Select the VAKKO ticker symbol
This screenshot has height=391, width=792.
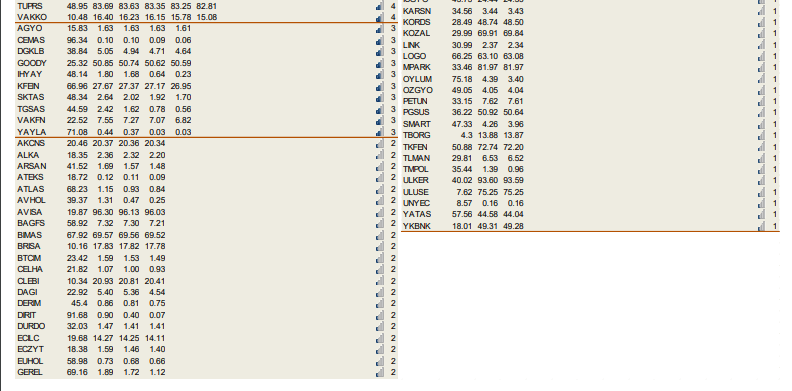click(x=32, y=17)
